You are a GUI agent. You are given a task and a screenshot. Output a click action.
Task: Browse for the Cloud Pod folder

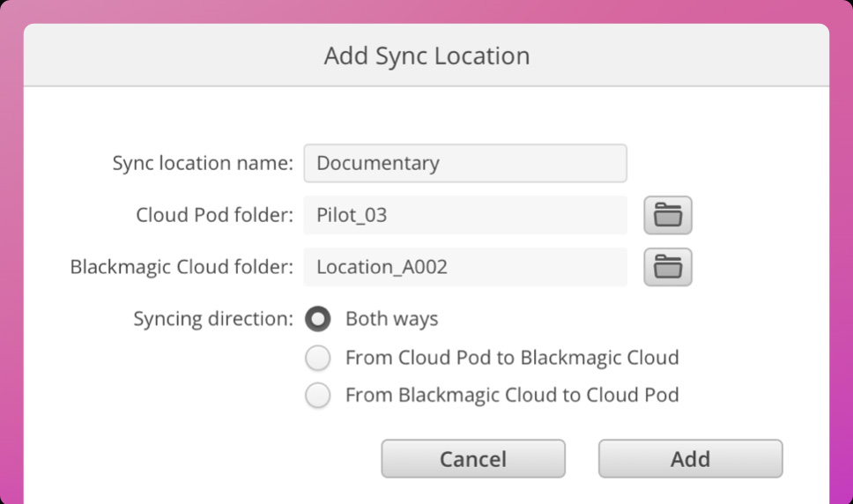pyautogui.click(x=667, y=215)
